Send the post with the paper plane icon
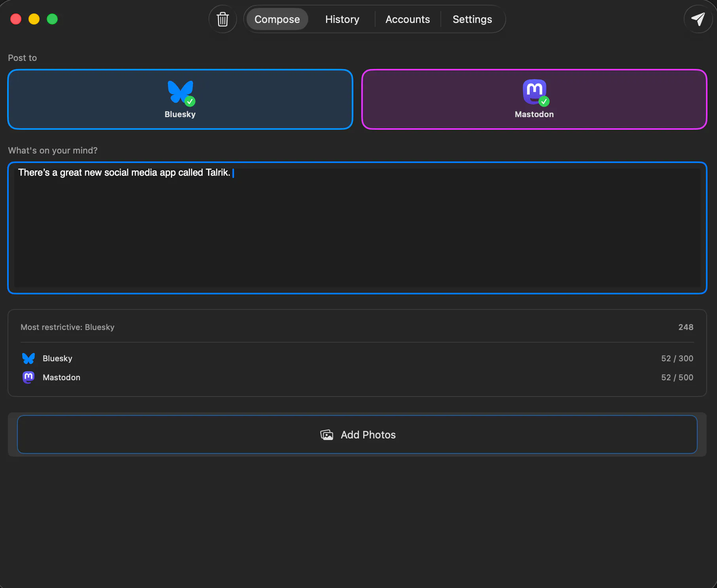717x588 pixels. pos(698,19)
